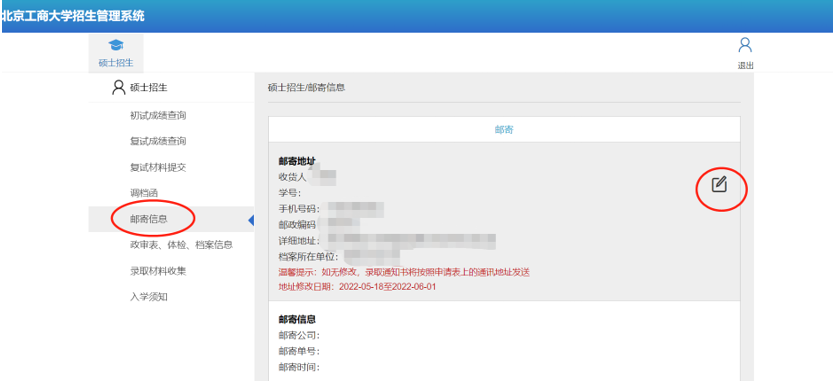The width and height of the screenshot is (833, 392).
Task: Click the 北京工商大学招生管理系统 title
Action: (73, 16)
